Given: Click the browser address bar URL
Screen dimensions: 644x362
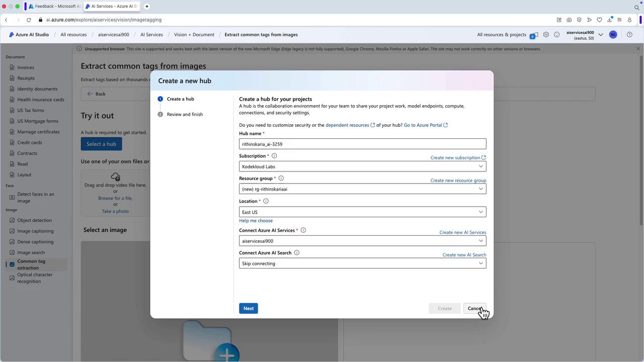Looking at the screenshot, I should click(x=104, y=20).
